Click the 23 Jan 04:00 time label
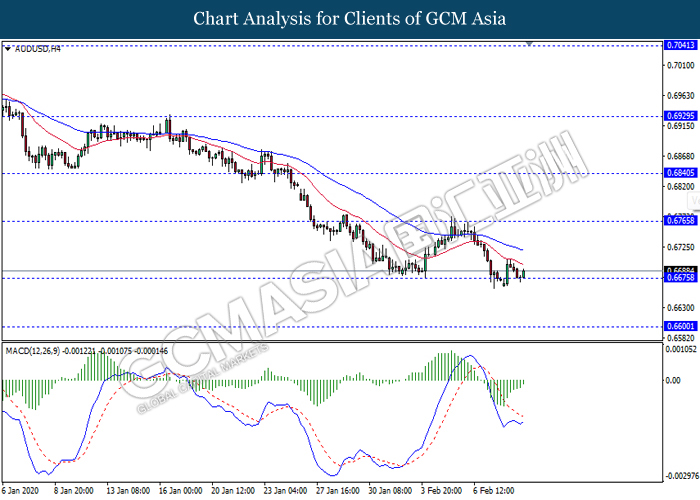The width and height of the screenshot is (700, 500). pyautogui.click(x=285, y=491)
